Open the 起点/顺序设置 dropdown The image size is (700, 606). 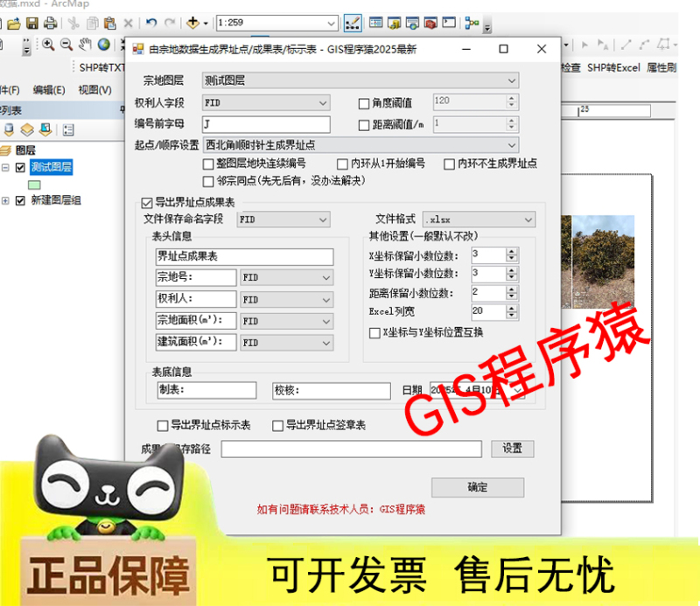point(512,145)
